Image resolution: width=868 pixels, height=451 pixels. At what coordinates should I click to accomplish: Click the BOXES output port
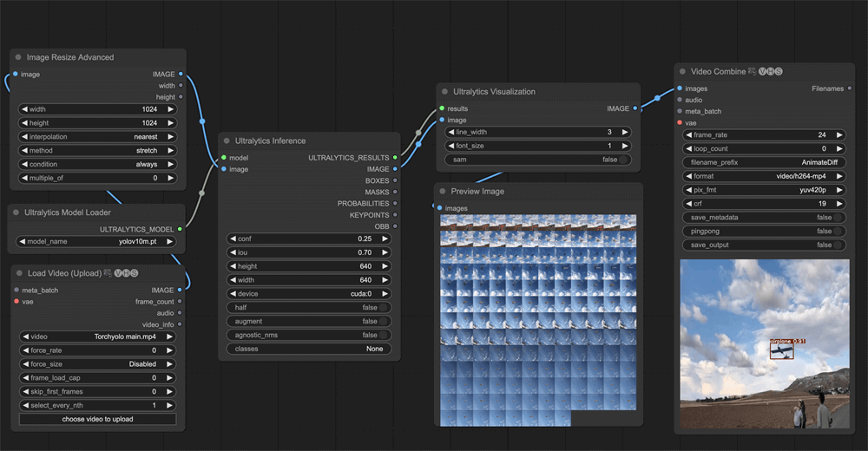click(x=395, y=180)
